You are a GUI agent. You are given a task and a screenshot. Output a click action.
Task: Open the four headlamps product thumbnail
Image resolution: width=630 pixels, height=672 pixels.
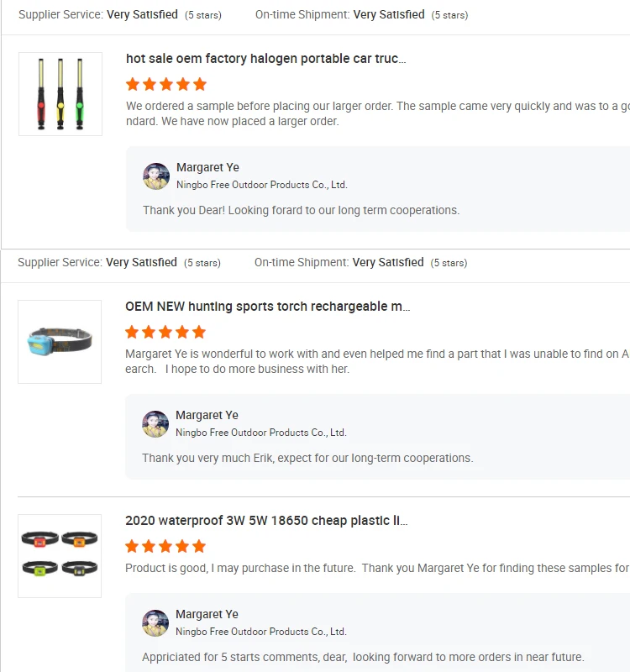60,555
